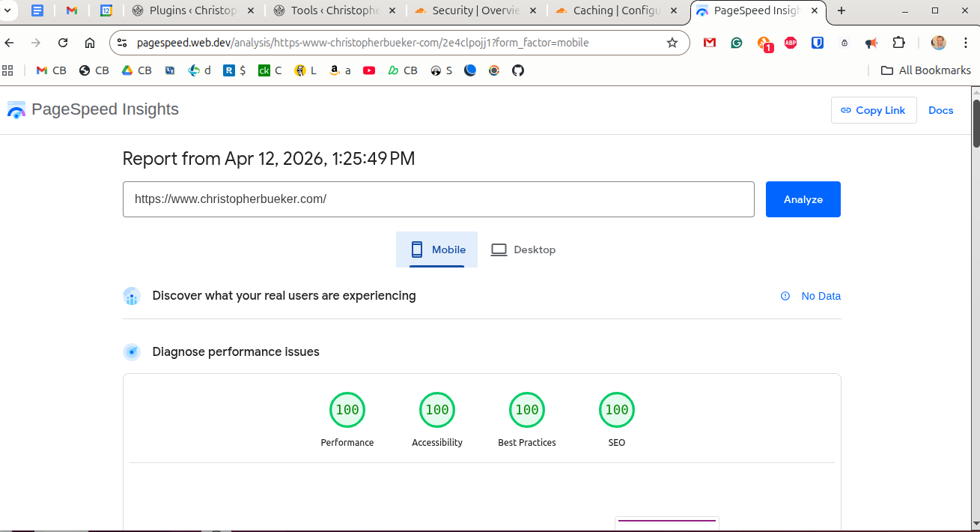The image size is (980, 532).
Task: Go to the browser home page
Action: [x=90, y=43]
